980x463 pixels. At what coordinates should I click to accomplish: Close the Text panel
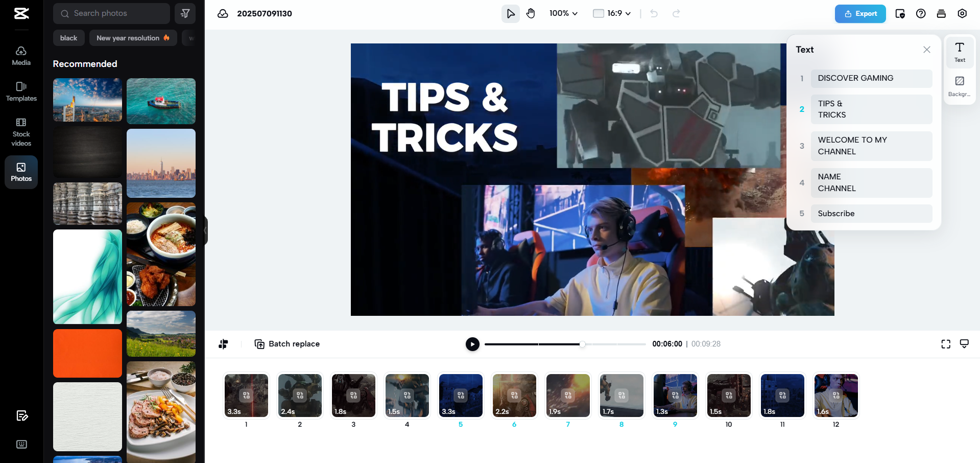pos(926,50)
